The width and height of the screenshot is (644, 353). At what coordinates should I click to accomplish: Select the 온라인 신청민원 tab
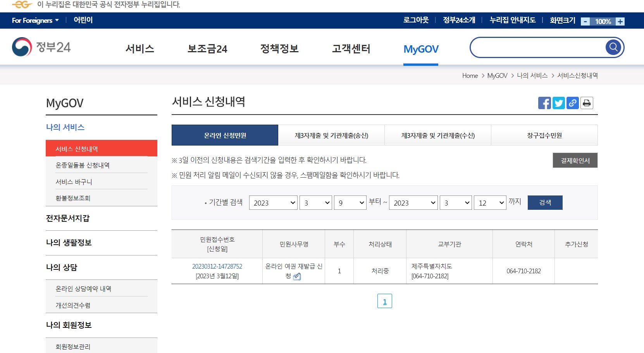point(225,135)
